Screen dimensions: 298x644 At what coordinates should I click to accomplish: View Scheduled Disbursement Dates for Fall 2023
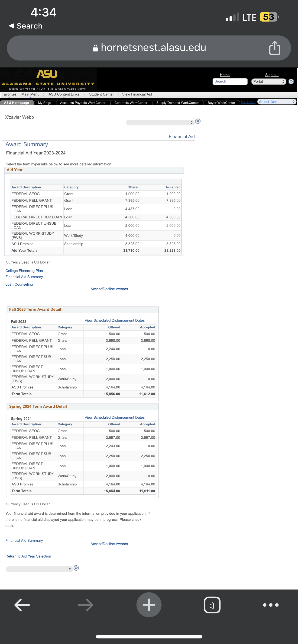115,320
